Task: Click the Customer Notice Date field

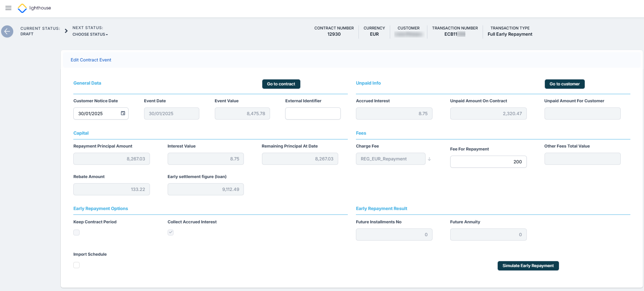Action: click(97, 114)
